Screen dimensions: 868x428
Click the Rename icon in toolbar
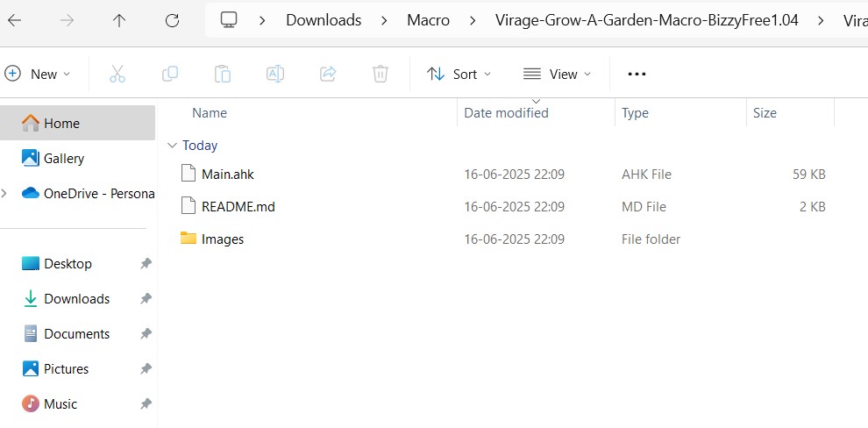point(275,74)
